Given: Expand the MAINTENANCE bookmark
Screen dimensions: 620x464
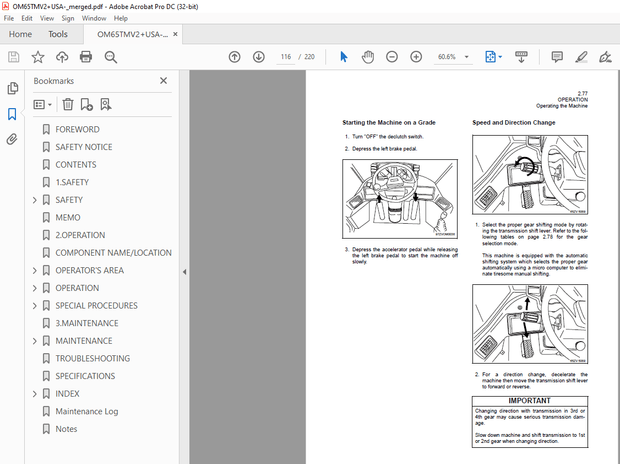Looking at the screenshot, I should coord(35,341).
